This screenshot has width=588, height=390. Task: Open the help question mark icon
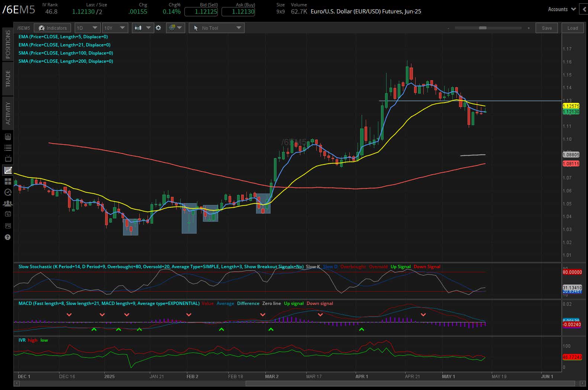pyautogui.click(x=7, y=237)
